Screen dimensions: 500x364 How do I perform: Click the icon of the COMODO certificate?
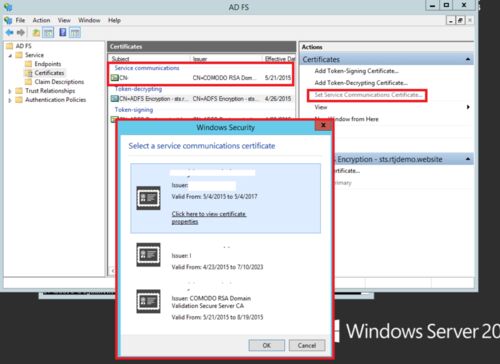tap(148, 301)
